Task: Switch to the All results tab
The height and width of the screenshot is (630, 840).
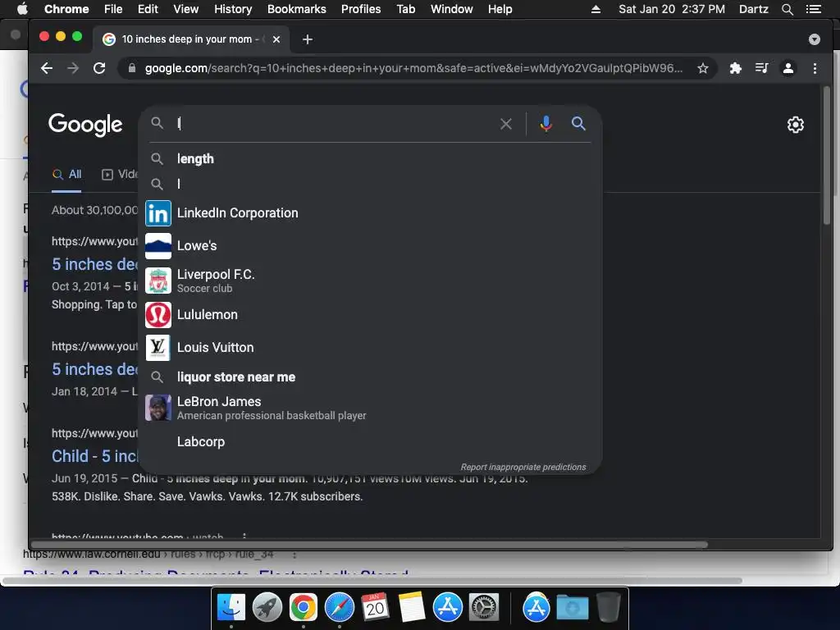Action: click(67, 174)
